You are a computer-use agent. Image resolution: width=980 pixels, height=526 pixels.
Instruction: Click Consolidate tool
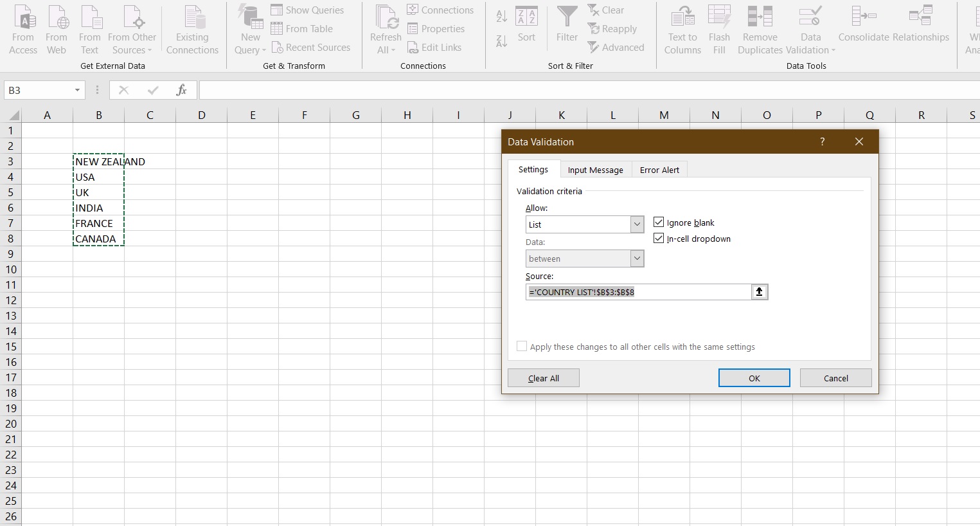point(864,26)
